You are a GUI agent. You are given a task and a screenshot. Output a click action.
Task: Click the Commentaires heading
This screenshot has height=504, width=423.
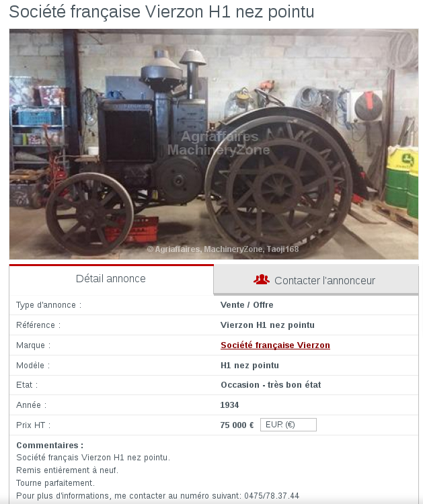click(x=50, y=446)
